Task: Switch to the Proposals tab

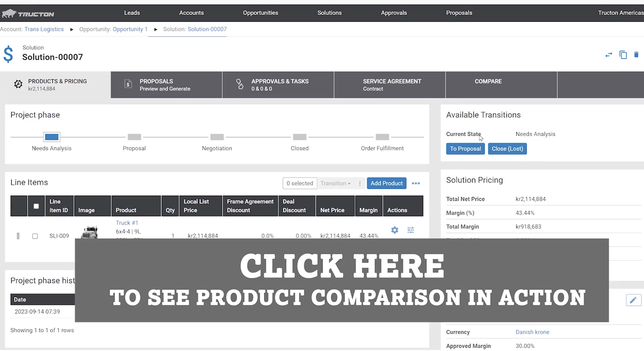Action: [x=166, y=85]
